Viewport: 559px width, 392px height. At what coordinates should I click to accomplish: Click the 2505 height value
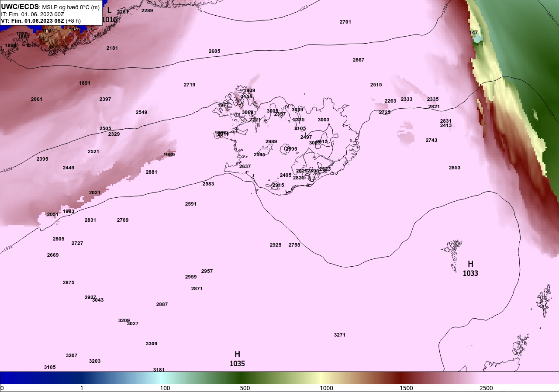(105, 128)
